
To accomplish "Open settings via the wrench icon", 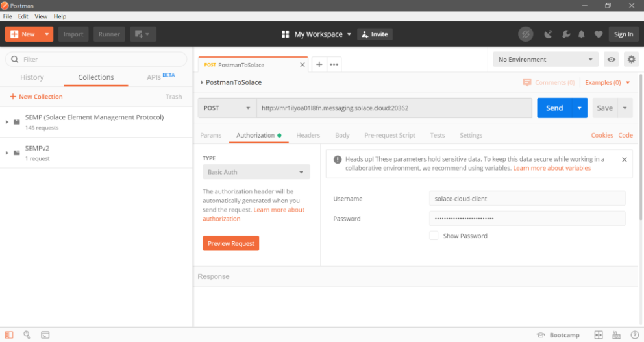I will (x=565, y=34).
